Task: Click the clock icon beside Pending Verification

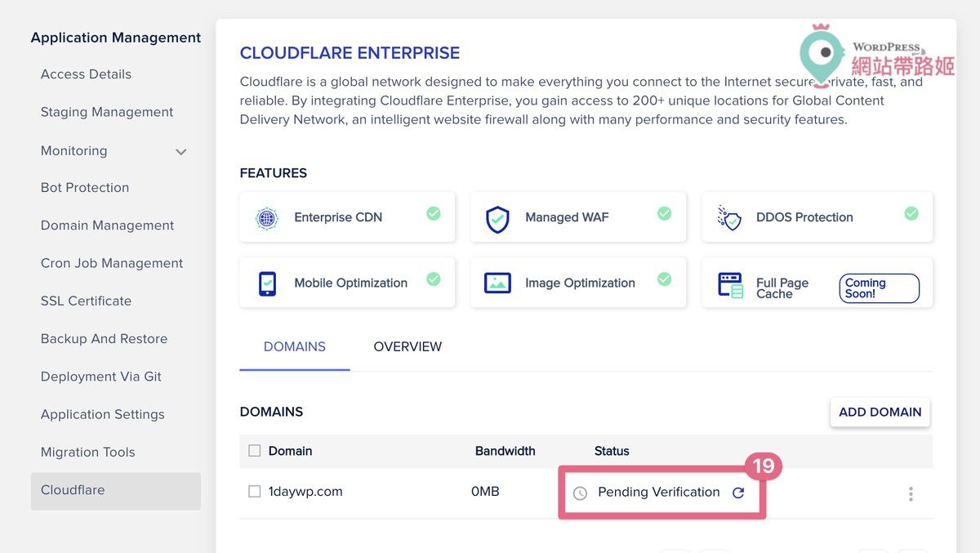Action: pos(580,493)
